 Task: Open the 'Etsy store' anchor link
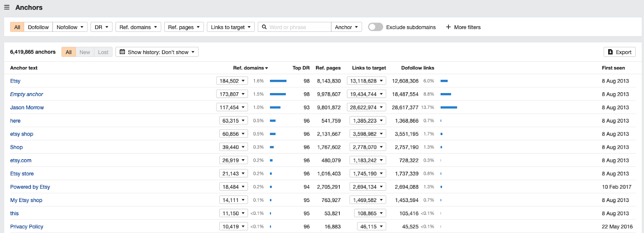point(22,174)
